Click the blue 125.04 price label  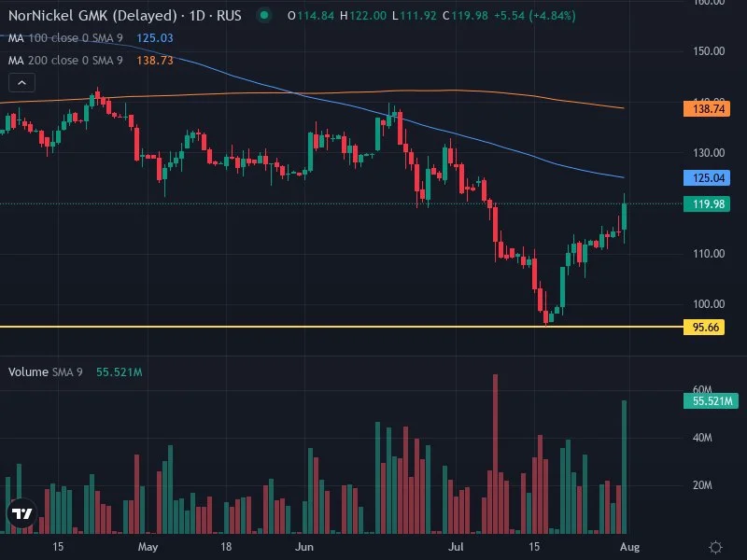[707, 178]
